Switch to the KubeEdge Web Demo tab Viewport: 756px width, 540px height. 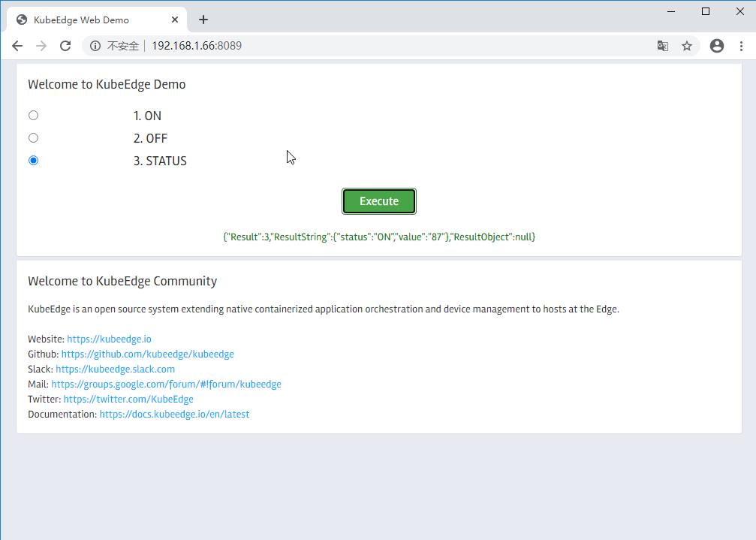[96, 20]
